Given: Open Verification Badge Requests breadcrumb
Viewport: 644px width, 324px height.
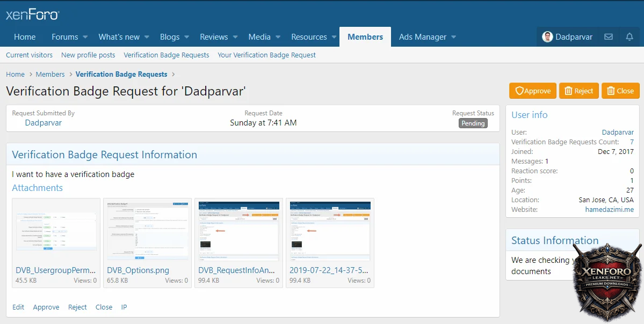Looking at the screenshot, I should coord(121,75).
